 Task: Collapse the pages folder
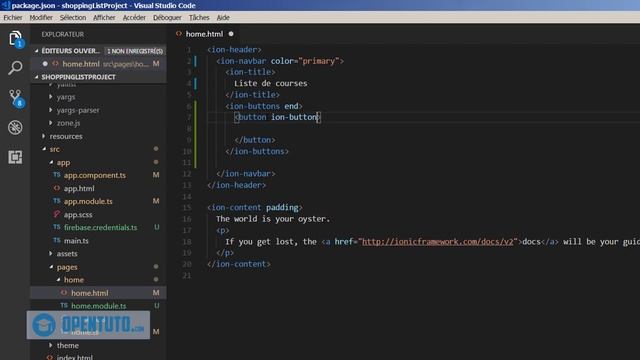(x=51, y=267)
